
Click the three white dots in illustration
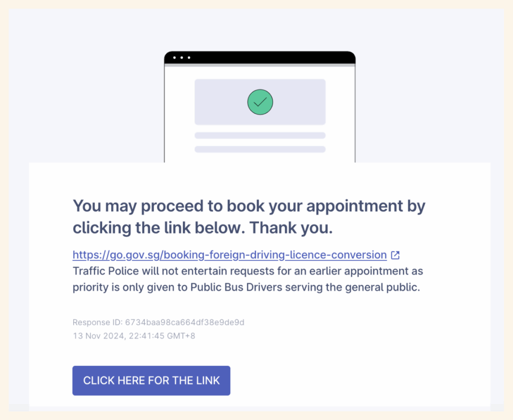point(181,58)
